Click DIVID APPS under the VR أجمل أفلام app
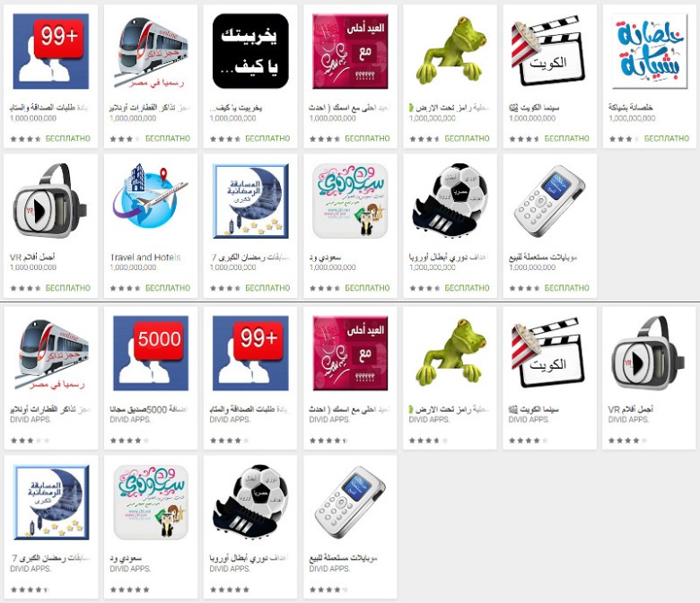 [628, 420]
